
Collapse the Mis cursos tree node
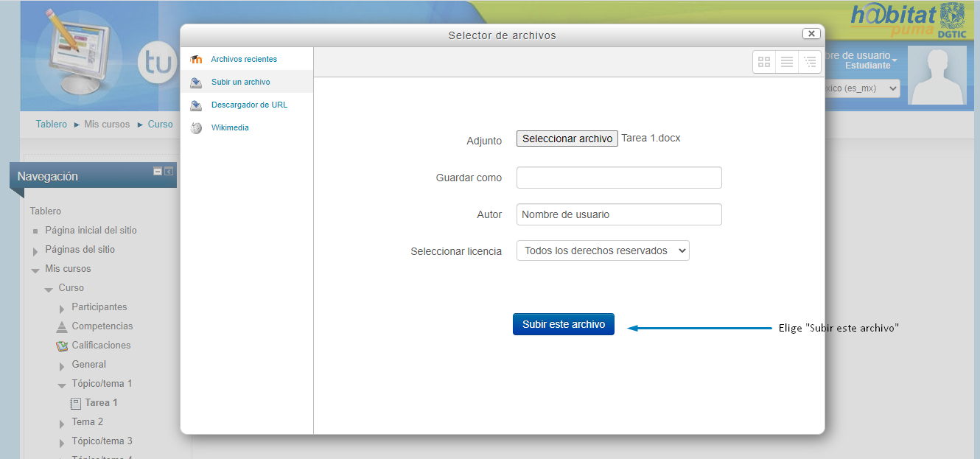35,270
